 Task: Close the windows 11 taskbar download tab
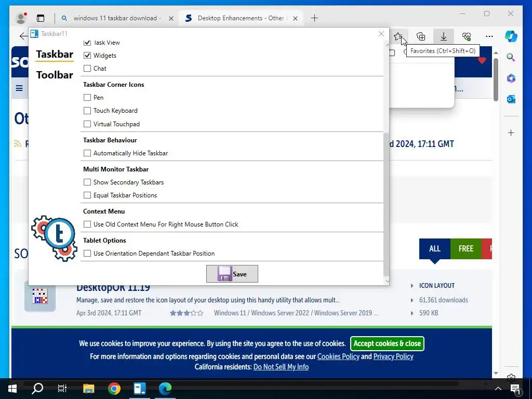[x=171, y=18]
